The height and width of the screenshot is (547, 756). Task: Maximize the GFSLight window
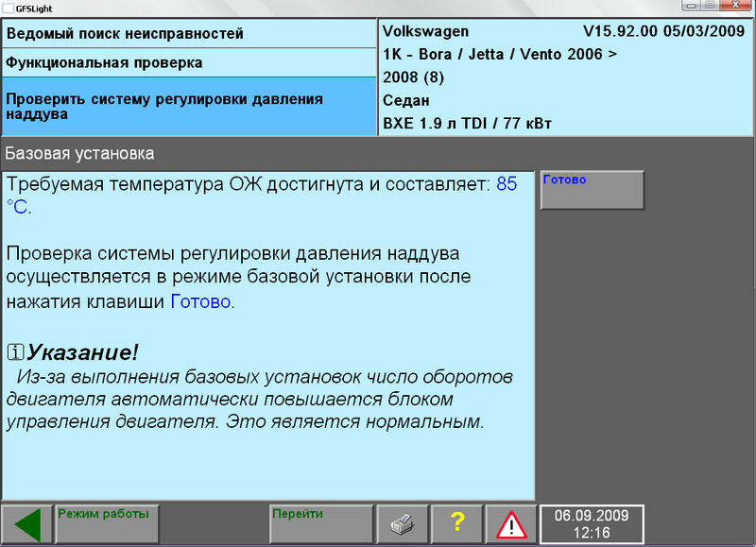pyautogui.click(x=711, y=5)
